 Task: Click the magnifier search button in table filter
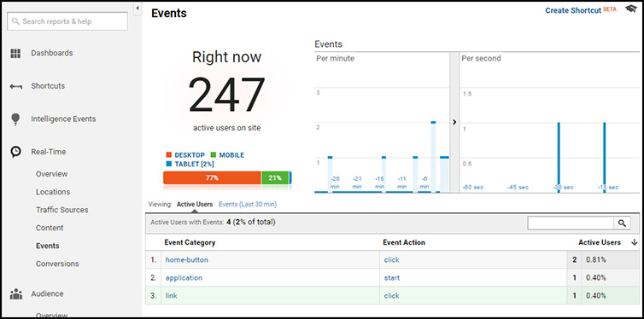[x=622, y=223]
